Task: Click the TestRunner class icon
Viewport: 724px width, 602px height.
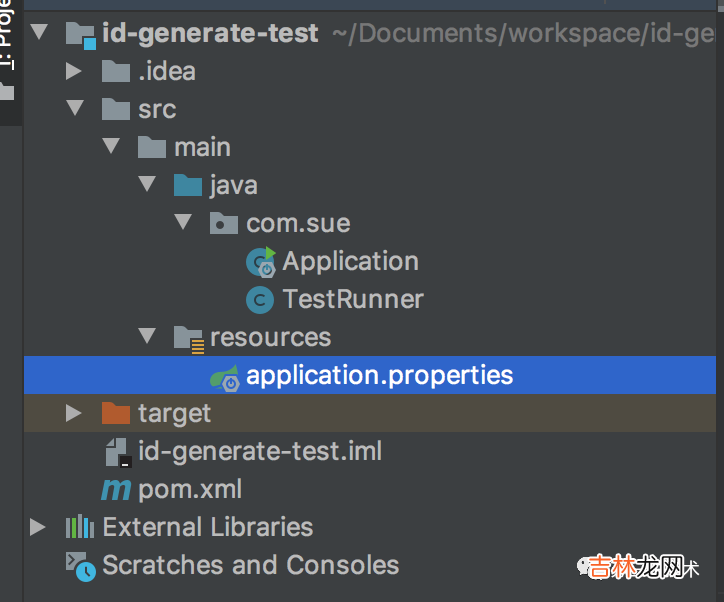Action: tap(260, 299)
